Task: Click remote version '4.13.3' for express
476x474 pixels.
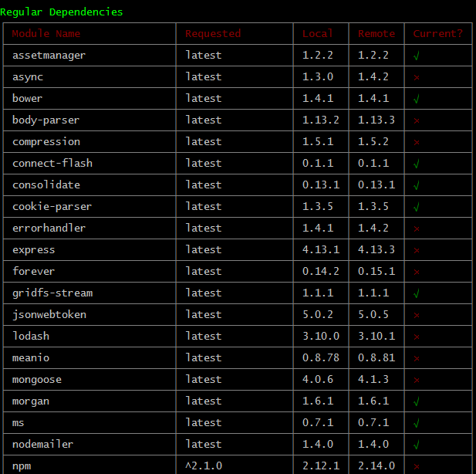Action: pos(376,250)
